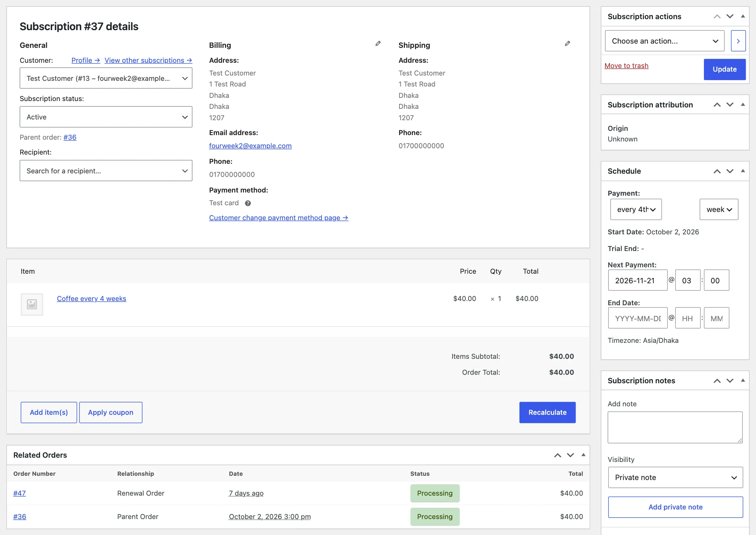Edit shipping address pencil icon

(x=567, y=43)
